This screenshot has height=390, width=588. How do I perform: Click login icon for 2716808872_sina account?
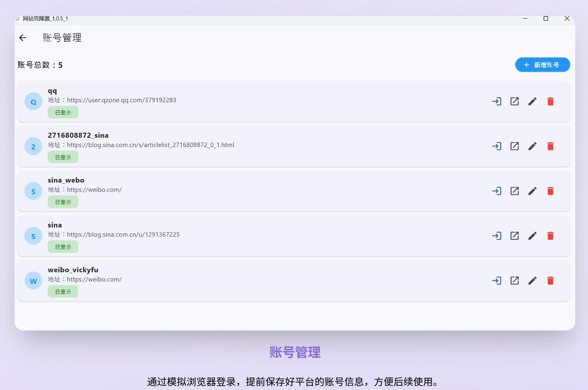point(496,146)
